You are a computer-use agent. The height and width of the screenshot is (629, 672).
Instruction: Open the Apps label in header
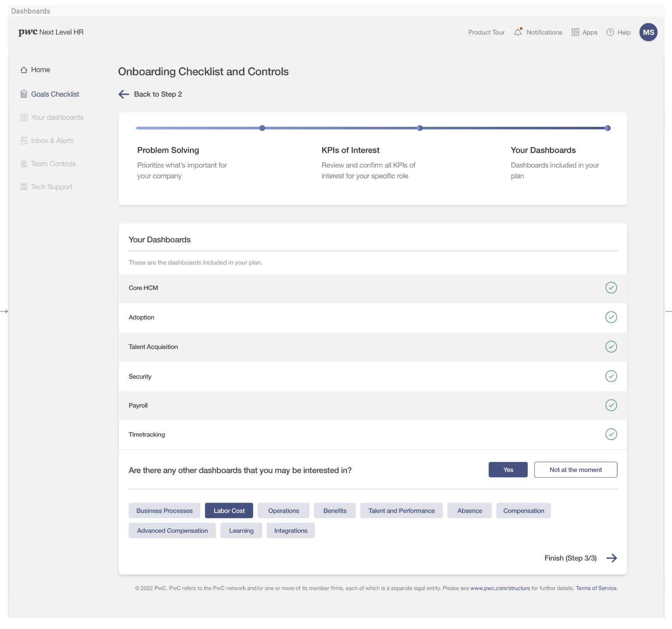pos(590,32)
